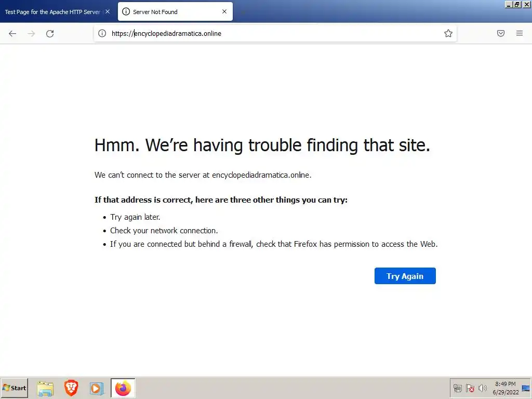532x399 pixels.
Task: Open the Windows Start menu
Action: click(x=14, y=388)
